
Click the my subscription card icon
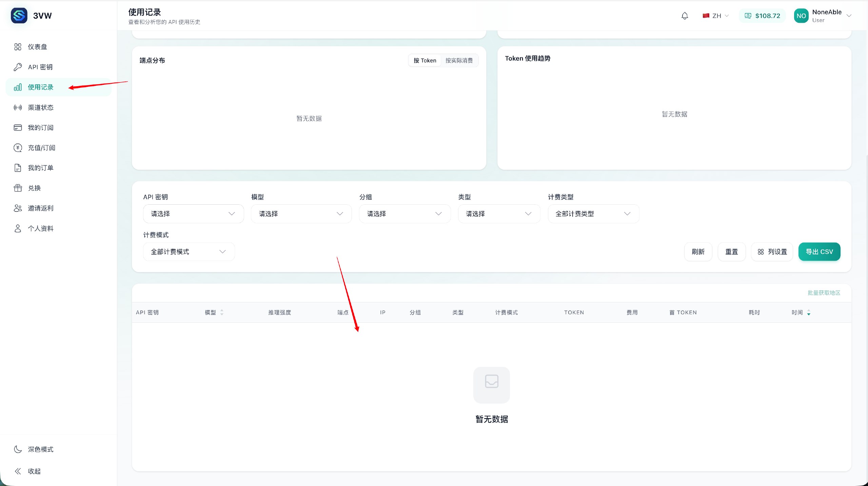[18, 128]
